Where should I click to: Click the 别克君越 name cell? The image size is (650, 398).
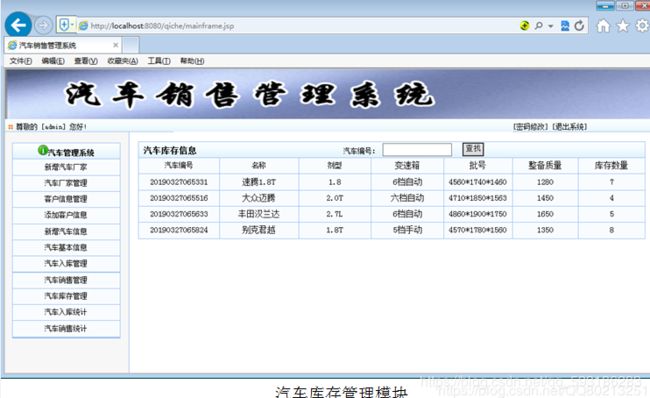259,230
